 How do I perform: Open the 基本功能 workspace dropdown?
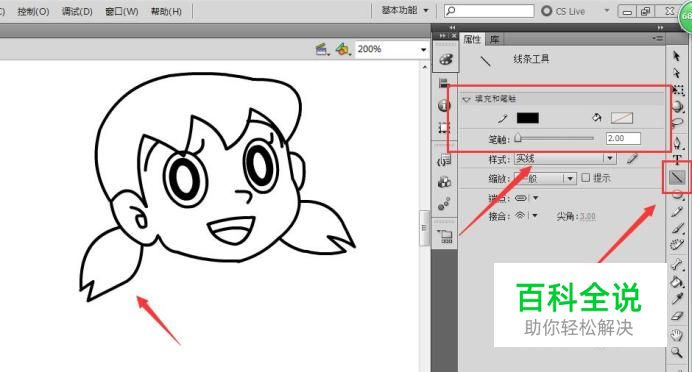405,11
